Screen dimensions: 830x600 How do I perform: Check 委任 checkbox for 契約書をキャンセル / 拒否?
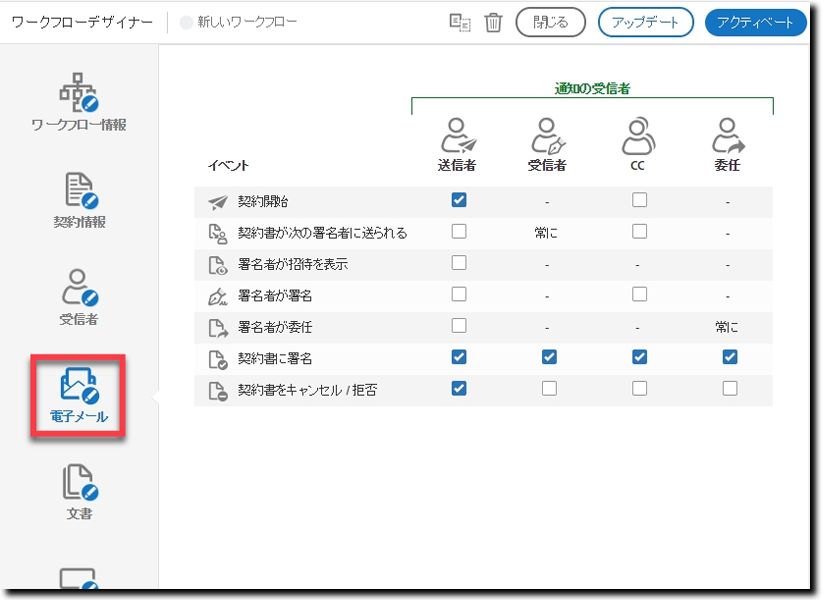730,388
